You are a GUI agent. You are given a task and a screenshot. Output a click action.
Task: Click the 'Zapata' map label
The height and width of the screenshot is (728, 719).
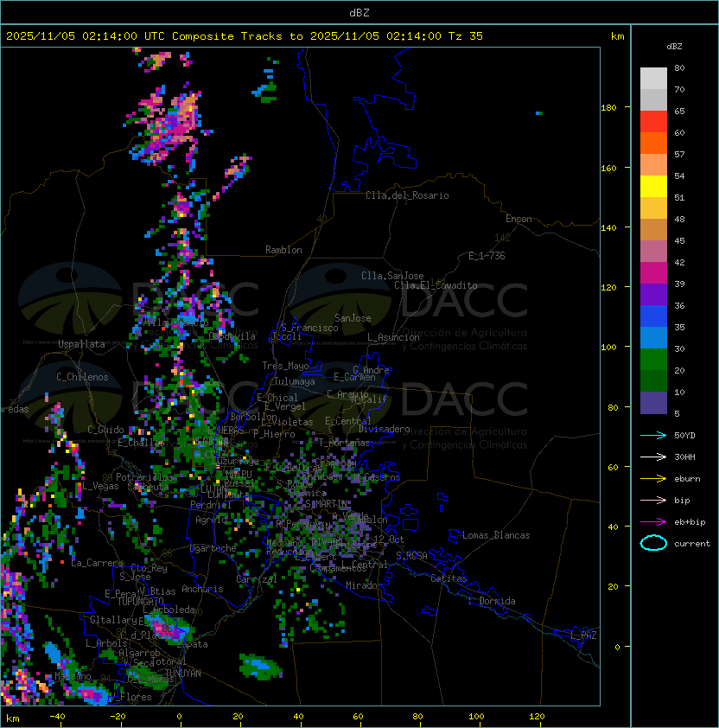[x=192, y=644]
